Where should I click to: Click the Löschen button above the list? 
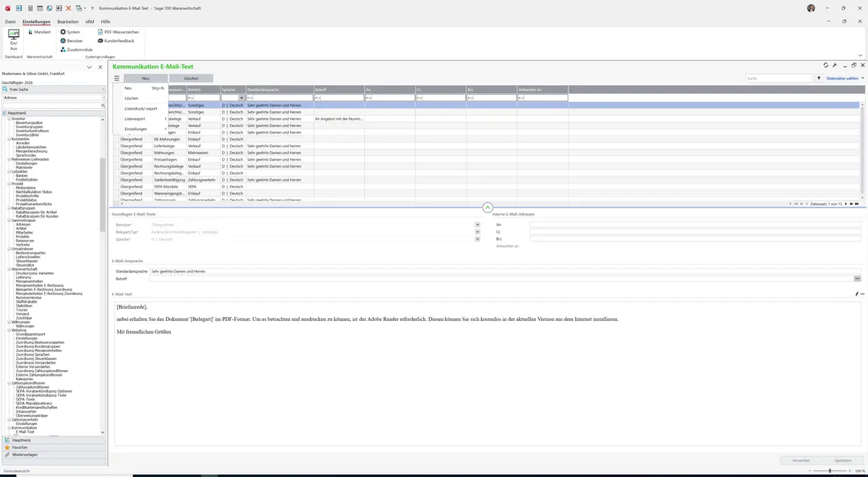pos(191,78)
